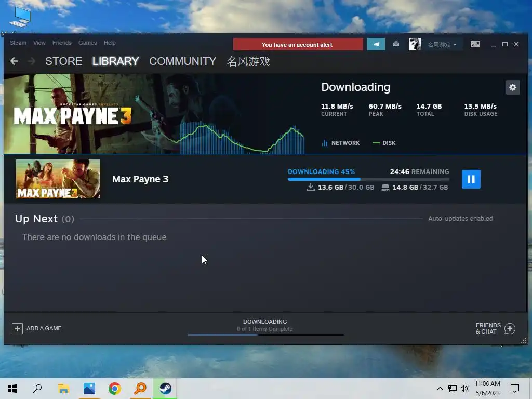Click the DISK graph legend line

click(x=376, y=143)
